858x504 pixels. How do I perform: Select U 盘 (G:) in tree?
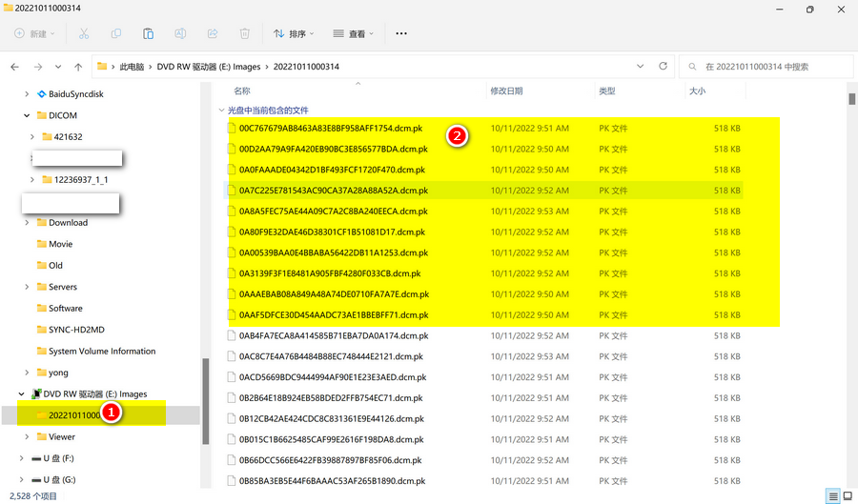pos(60,479)
